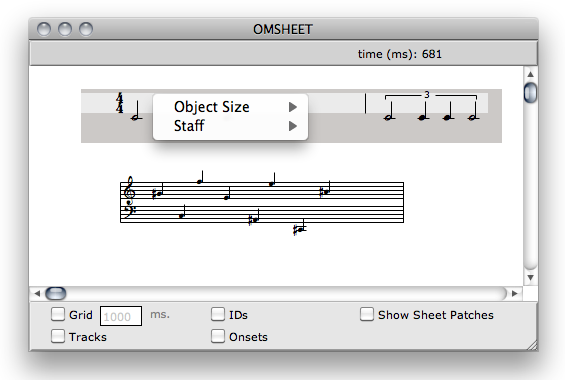This screenshot has height=380, width=565.
Task: Expand the Object Size submenu arrow
Action: [x=293, y=107]
